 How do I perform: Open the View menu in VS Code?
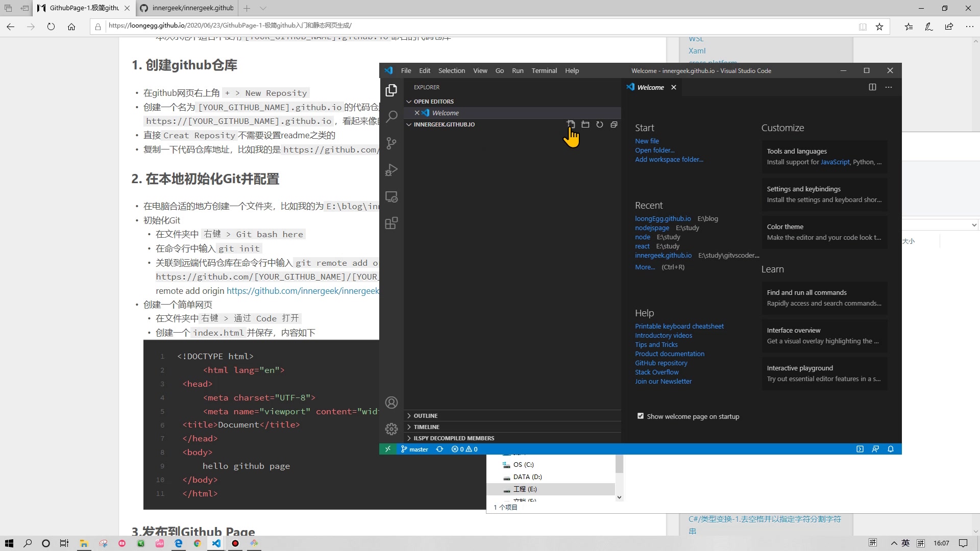pyautogui.click(x=480, y=70)
